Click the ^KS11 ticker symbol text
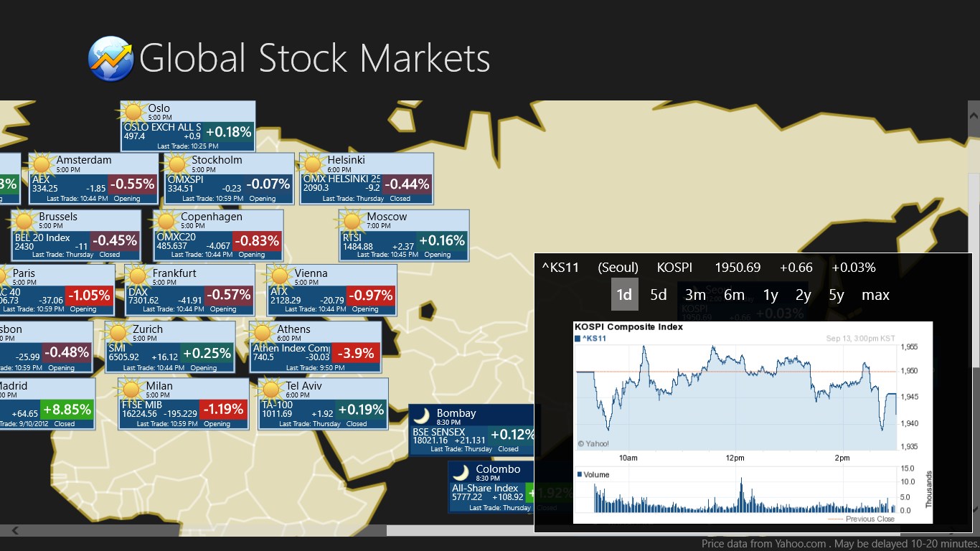The height and width of the screenshot is (551, 980). 560,268
